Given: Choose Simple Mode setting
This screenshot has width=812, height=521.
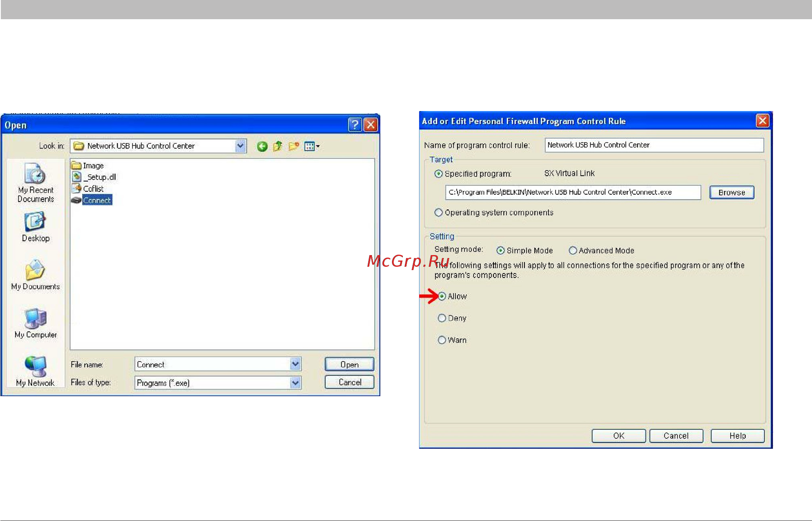Looking at the screenshot, I should click(501, 250).
